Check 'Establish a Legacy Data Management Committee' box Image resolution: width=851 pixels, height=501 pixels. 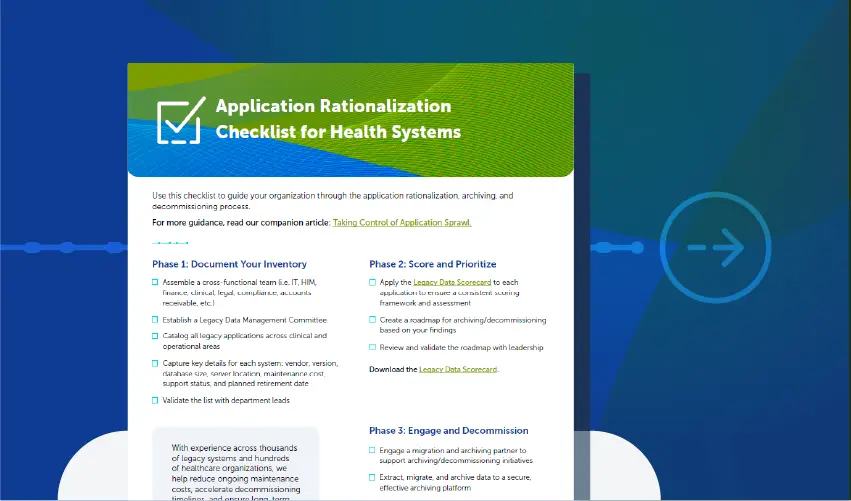point(155,320)
